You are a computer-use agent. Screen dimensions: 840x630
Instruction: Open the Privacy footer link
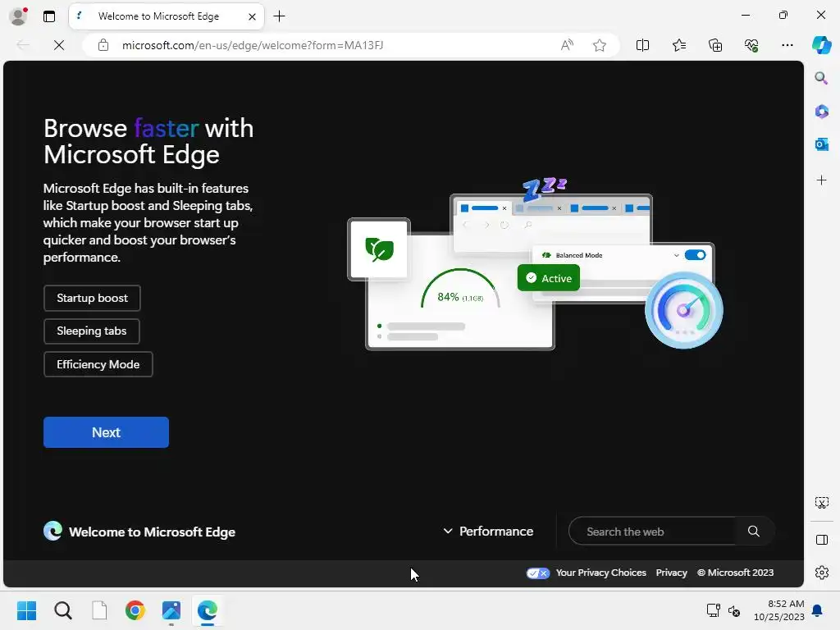[671, 573]
